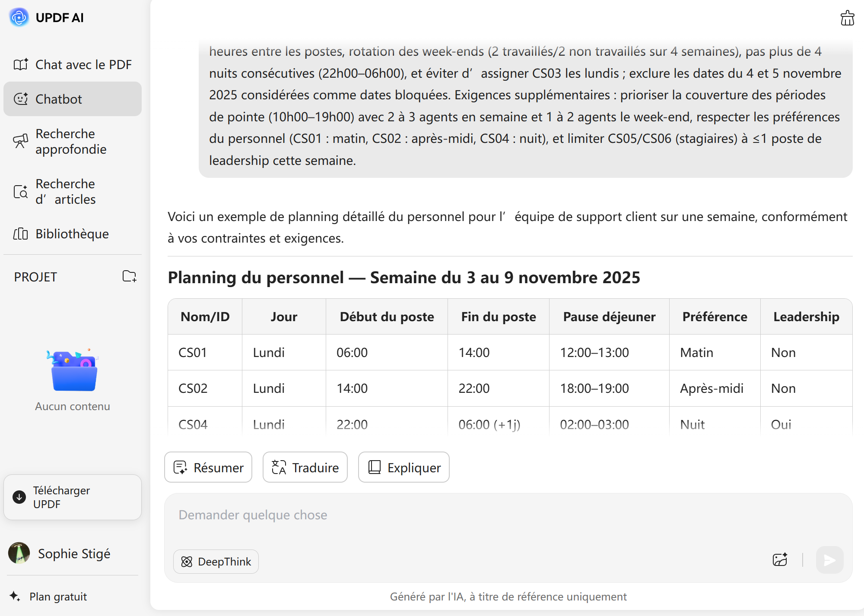
Task: Click Sophie Stigé's profile avatar
Action: coord(19,553)
